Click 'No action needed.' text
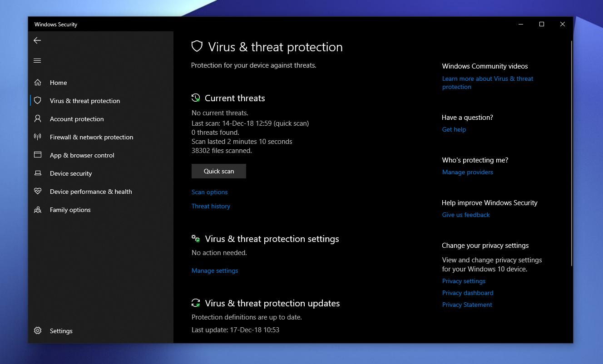 pos(219,253)
